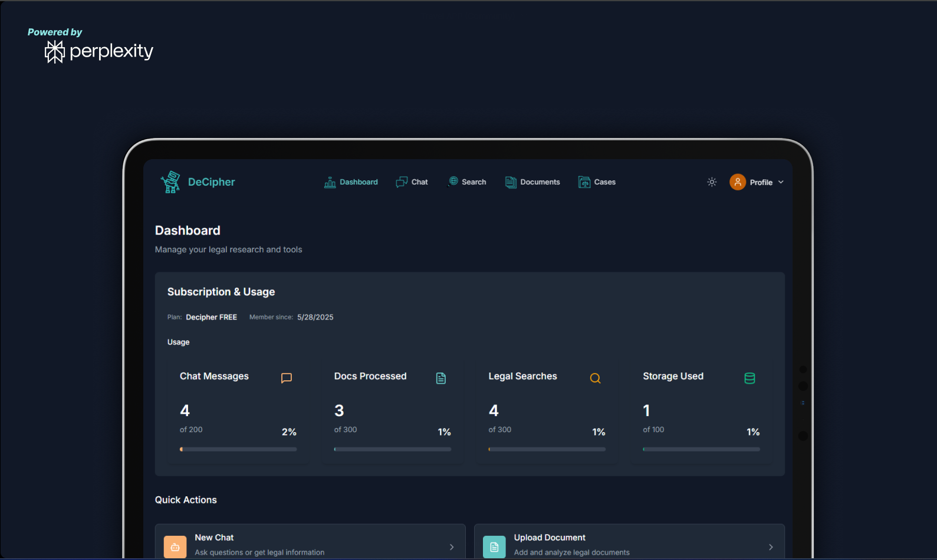Click the Dashboard bar chart icon
937x560 pixels.
pyautogui.click(x=330, y=182)
